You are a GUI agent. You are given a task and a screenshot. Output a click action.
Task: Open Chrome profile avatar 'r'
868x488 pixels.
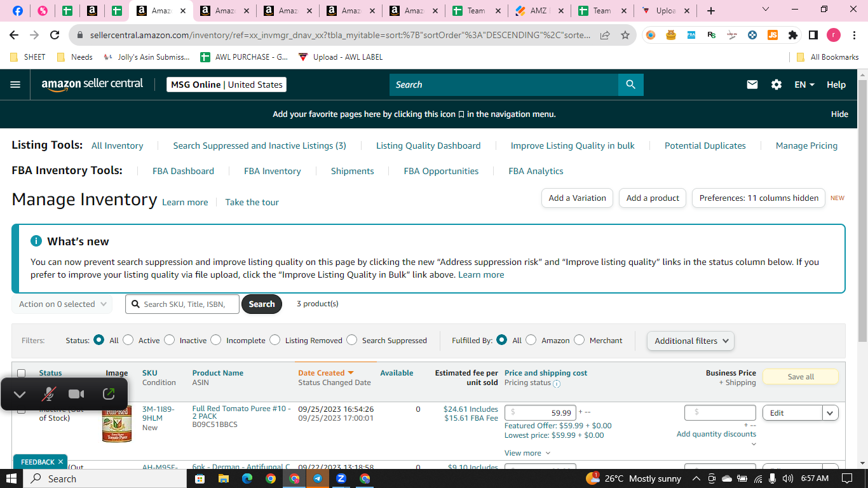833,35
